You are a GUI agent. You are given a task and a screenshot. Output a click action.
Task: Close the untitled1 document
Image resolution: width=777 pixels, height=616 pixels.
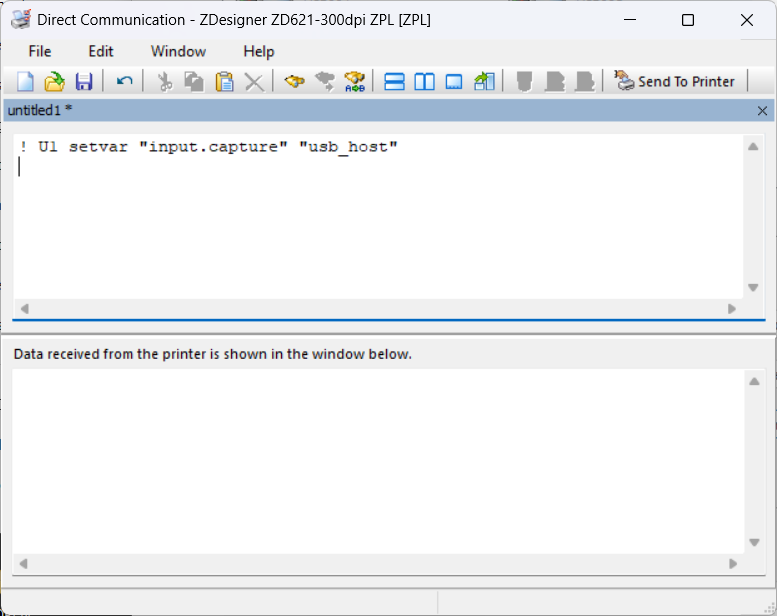762,111
